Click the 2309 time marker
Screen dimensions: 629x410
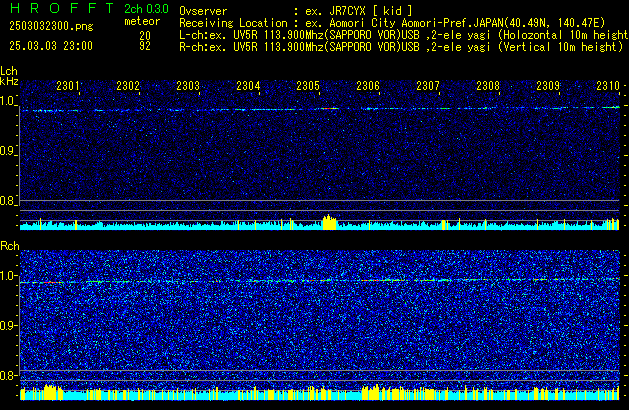tap(548, 85)
